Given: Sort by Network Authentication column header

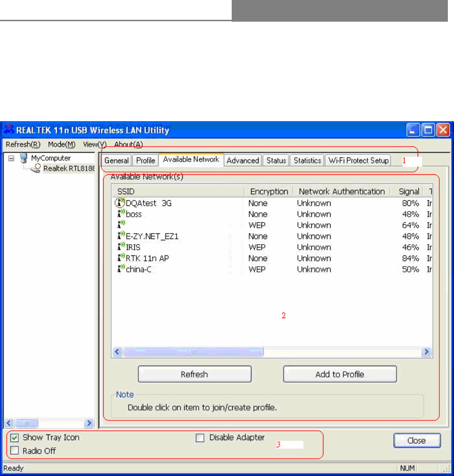Looking at the screenshot, I should (x=342, y=191).
